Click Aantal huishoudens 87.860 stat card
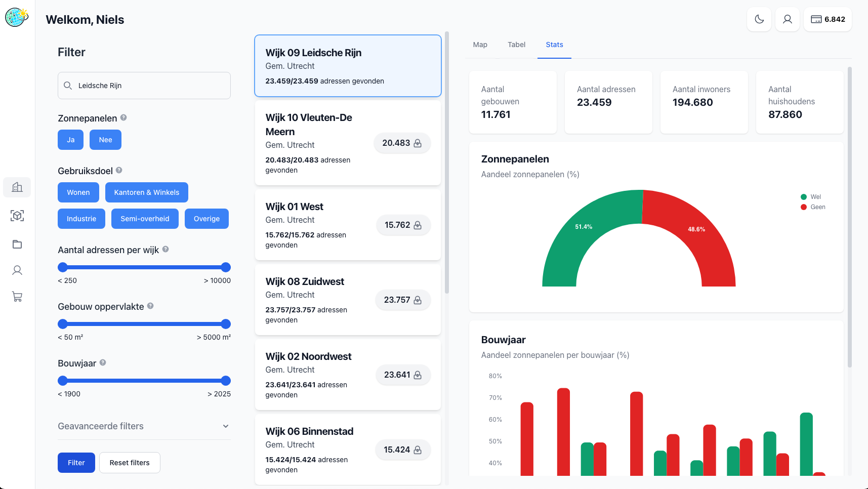 [800, 102]
